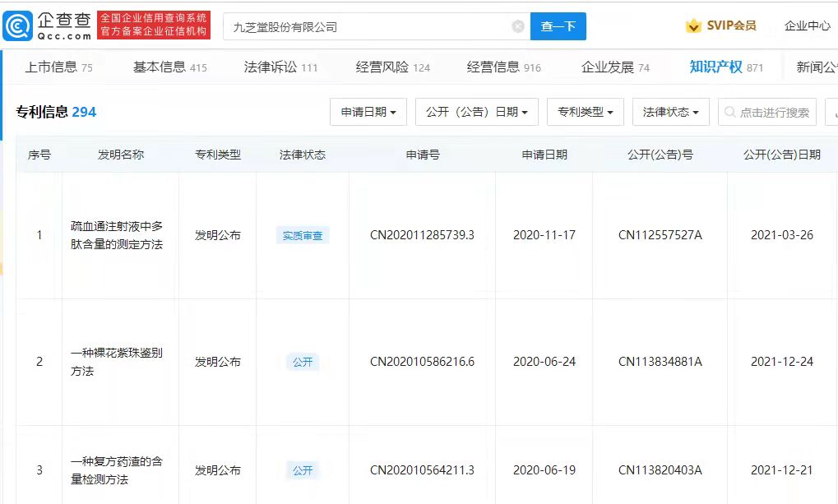The height and width of the screenshot is (504, 838).
Task: Expand the 法律状态 filter dropdown
Action: [671, 112]
